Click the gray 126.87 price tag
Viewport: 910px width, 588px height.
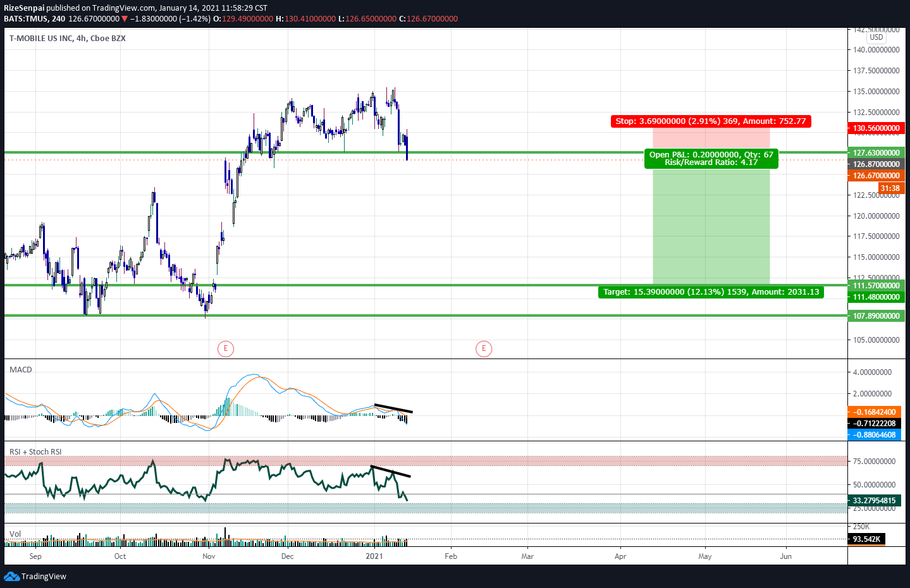click(876, 164)
